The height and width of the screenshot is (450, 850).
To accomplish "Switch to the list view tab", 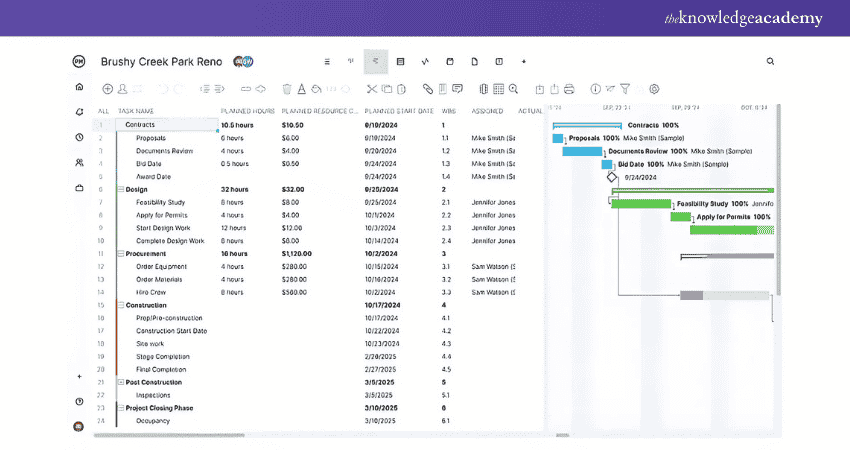I will (327, 61).
